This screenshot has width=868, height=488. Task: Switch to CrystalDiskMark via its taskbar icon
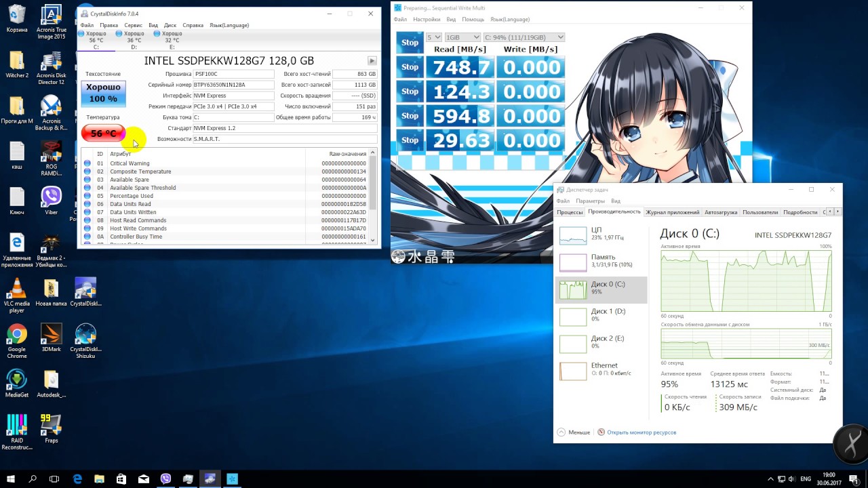(232, 479)
